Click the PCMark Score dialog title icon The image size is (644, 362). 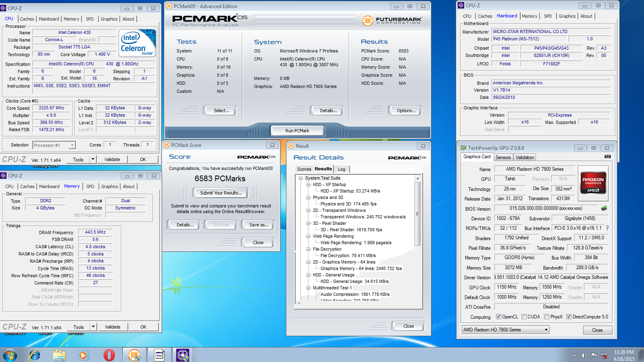[x=167, y=145]
